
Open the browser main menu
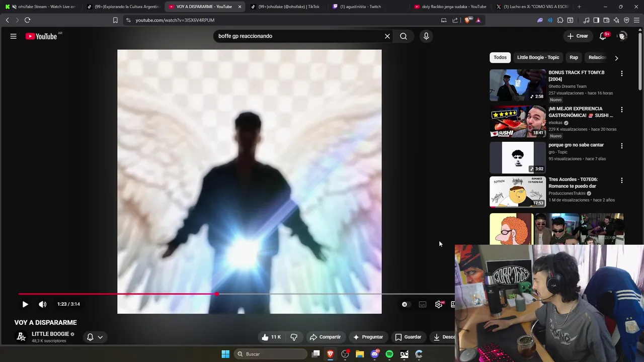(x=637, y=20)
